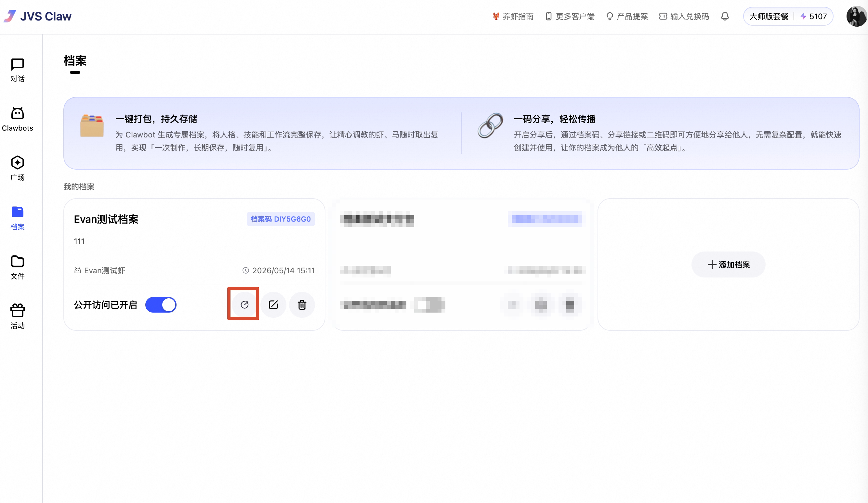
Task: Click 一码分享，轻松传播 banner heading
Action: click(x=555, y=119)
